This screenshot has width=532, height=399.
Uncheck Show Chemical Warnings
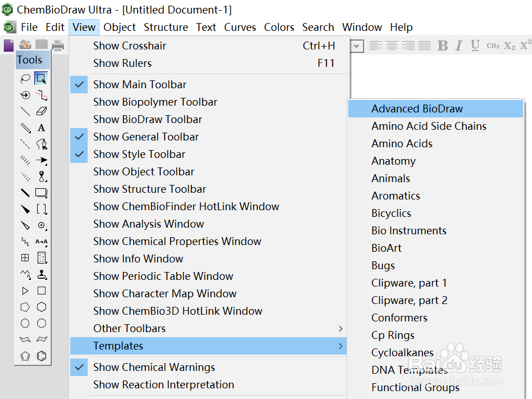[x=209, y=367]
